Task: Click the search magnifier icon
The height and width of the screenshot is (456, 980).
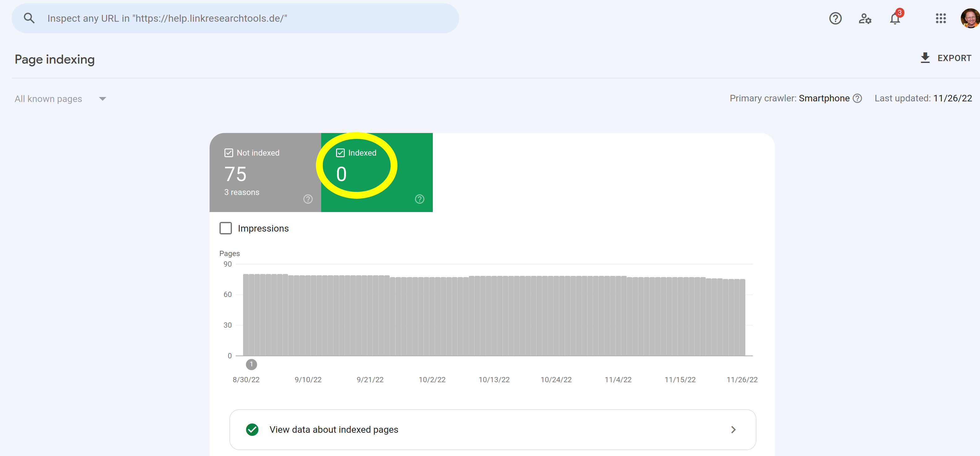Action: (29, 18)
